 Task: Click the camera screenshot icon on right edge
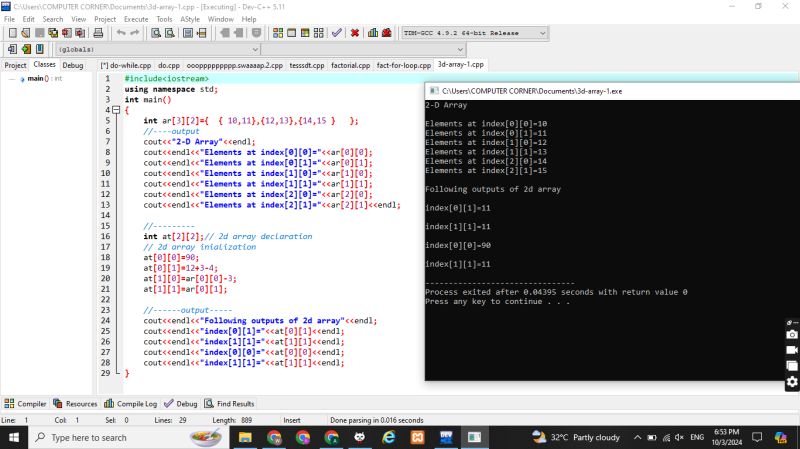tap(792, 335)
